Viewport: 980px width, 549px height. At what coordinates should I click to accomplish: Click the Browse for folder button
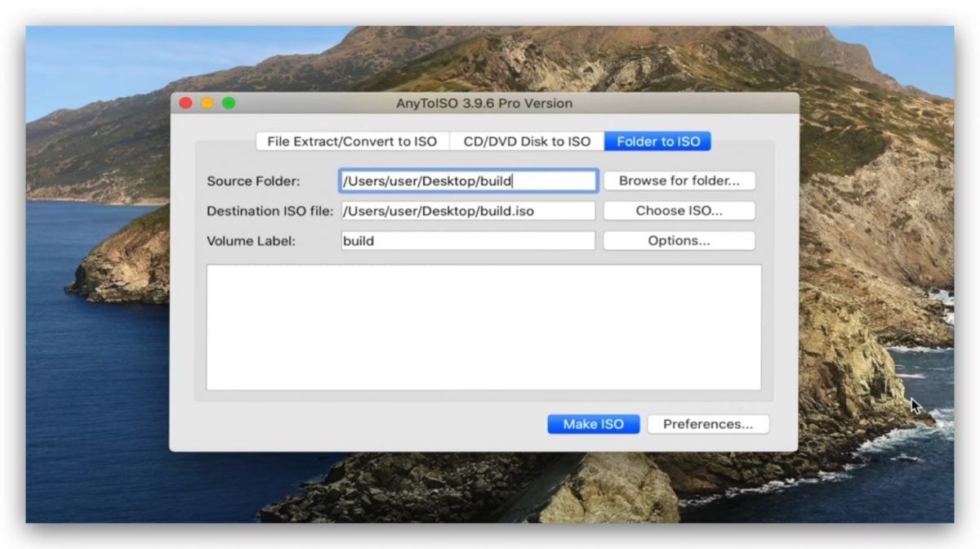click(679, 181)
